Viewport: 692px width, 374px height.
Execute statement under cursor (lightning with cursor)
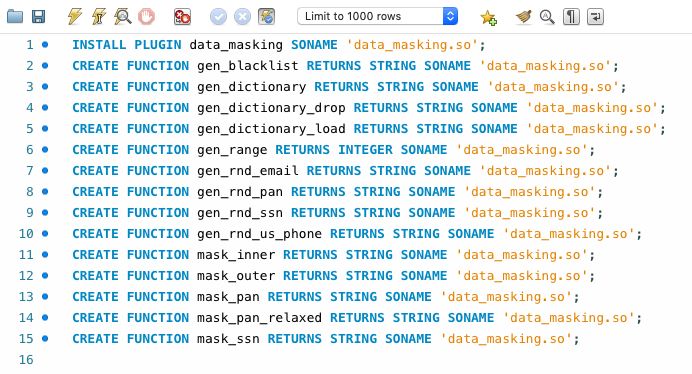(98, 17)
